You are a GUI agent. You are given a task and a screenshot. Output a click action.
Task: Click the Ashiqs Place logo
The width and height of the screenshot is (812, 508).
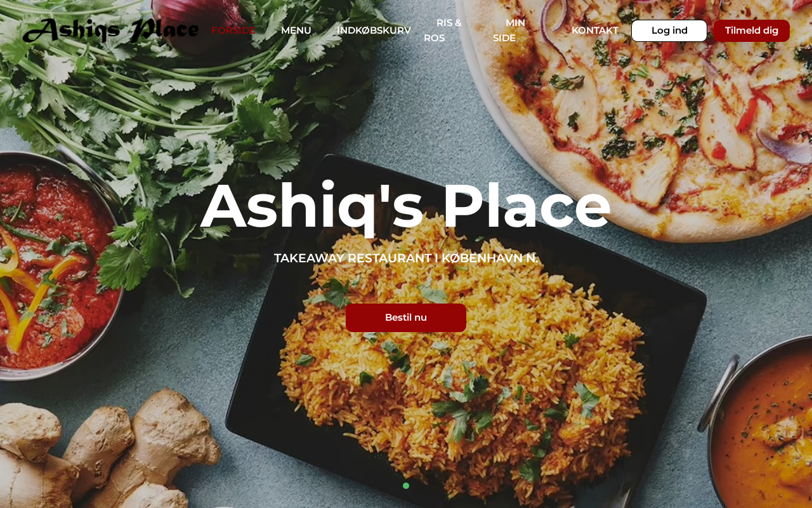click(x=110, y=30)
